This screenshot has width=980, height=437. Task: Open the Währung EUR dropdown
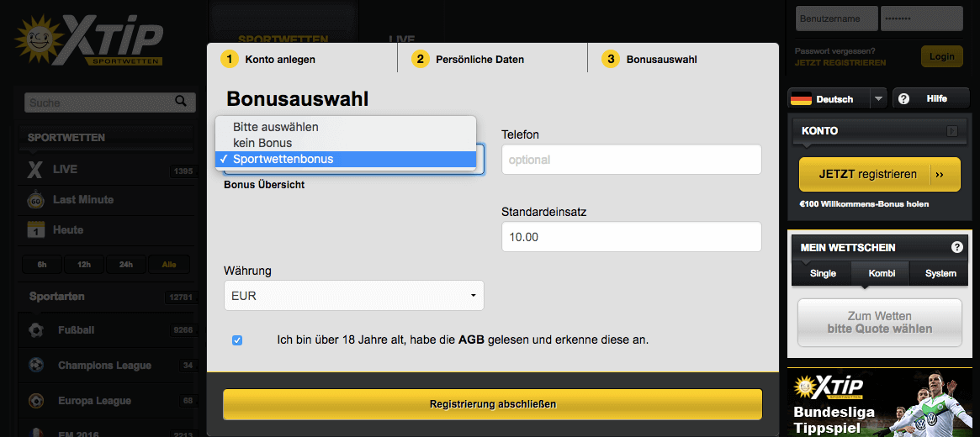coord(354,295)
